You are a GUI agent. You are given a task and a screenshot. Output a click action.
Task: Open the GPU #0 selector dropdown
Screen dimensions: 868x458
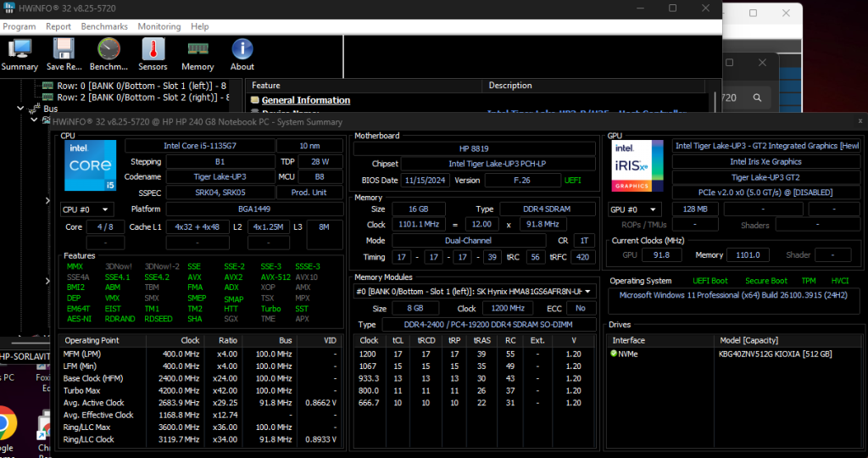635,209
